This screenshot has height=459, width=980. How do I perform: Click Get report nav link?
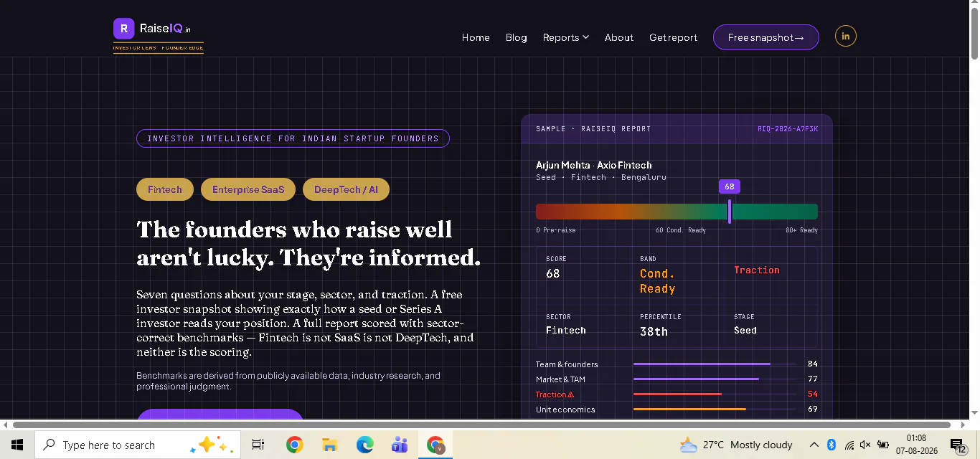tap(673, 37)
